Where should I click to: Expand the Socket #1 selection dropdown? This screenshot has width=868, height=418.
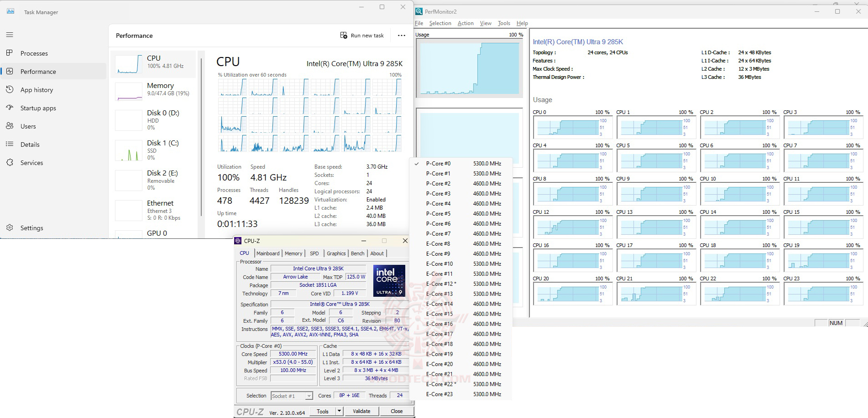coord(309,396)
